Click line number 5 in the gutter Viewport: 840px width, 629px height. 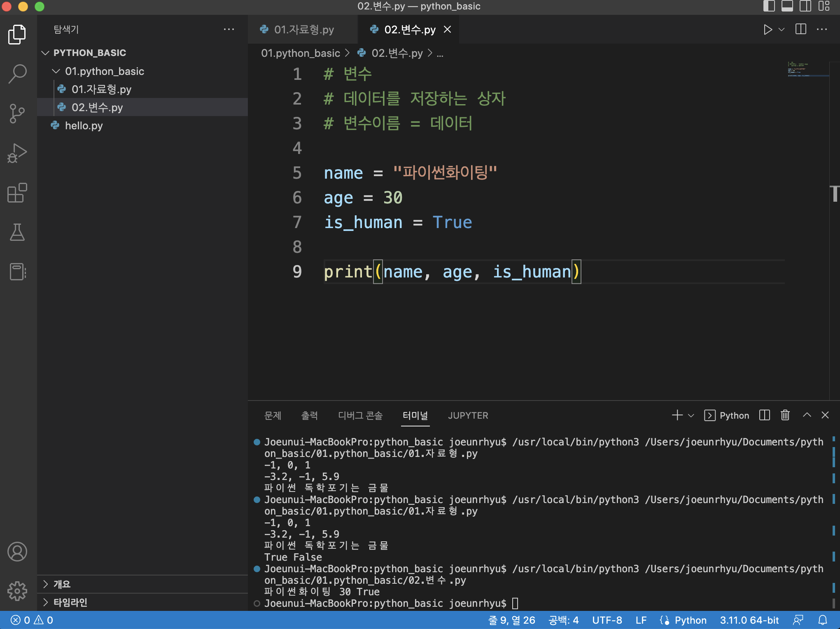click(297, 173)
